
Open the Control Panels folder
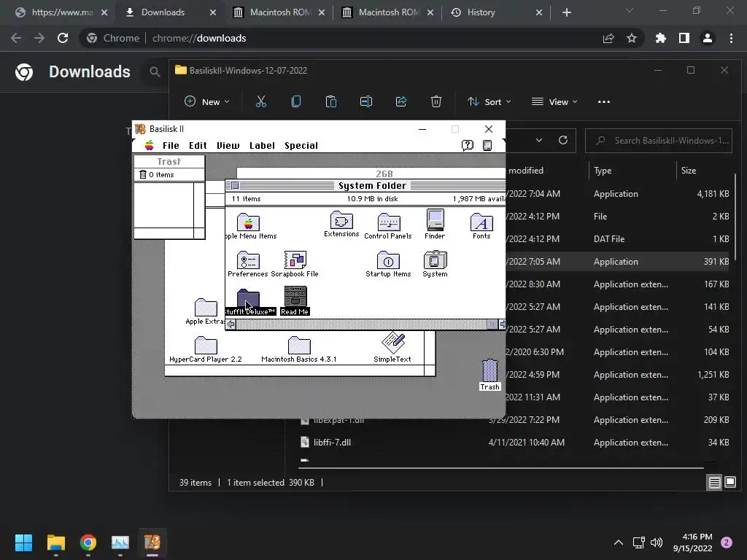click(388, 222)
